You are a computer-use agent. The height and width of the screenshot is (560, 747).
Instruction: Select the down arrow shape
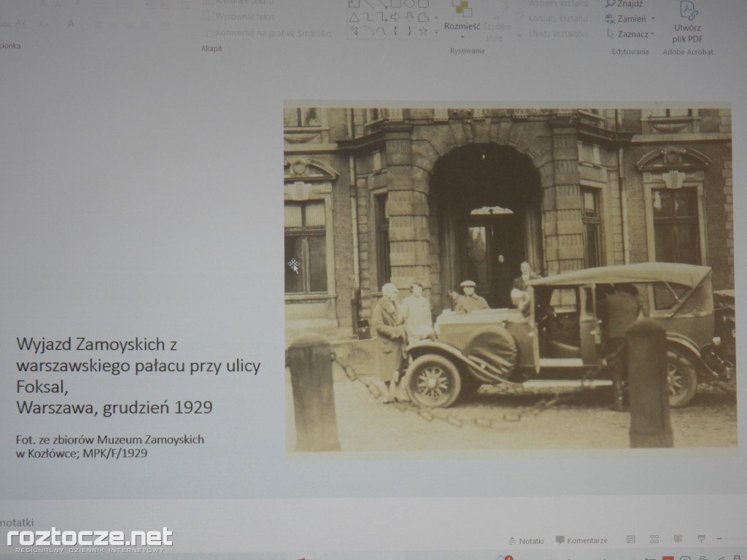(x=409, y=17)
